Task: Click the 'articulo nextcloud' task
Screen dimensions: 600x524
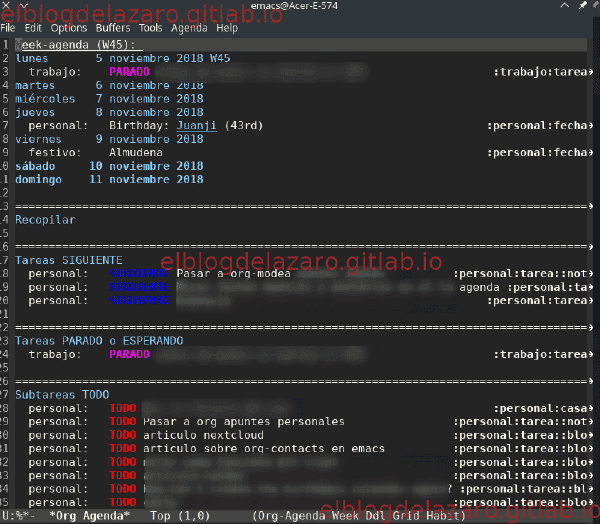Action: click(x=203, y=435)
